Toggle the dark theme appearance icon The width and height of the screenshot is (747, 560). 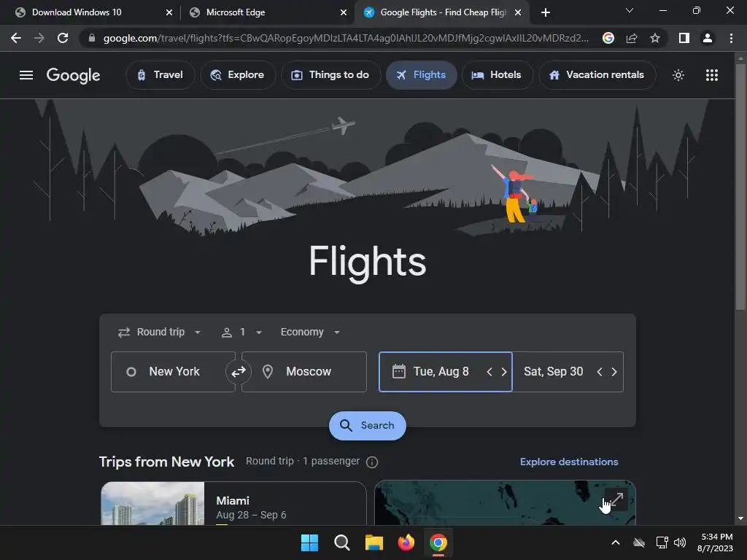click(678, 75)
